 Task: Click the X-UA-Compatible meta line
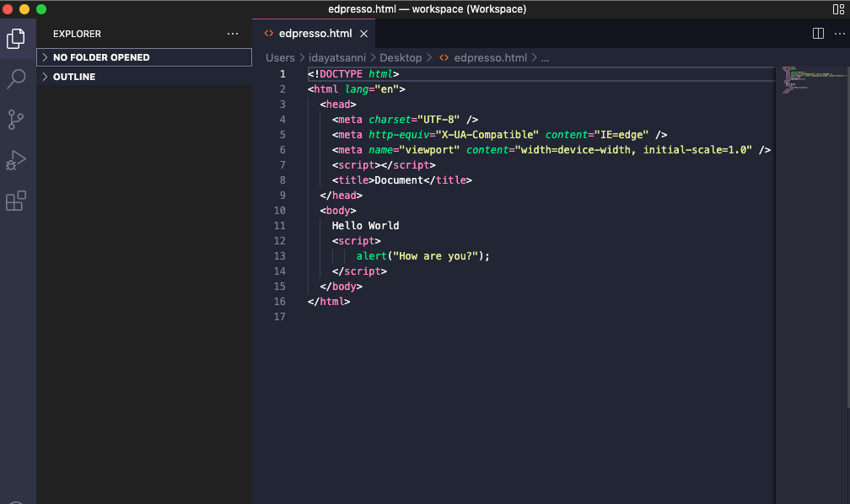(x=499, y=134)
